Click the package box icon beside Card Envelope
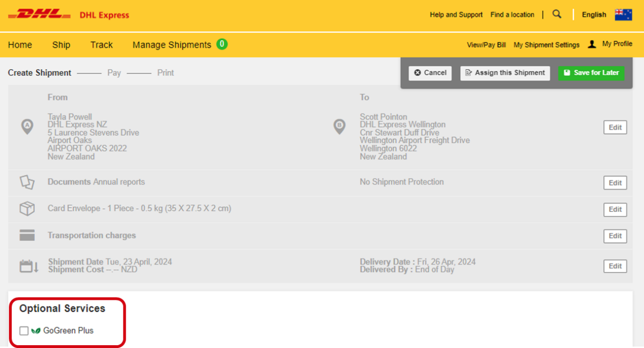Viewport: 644px width, 348px height. point(27,209)
